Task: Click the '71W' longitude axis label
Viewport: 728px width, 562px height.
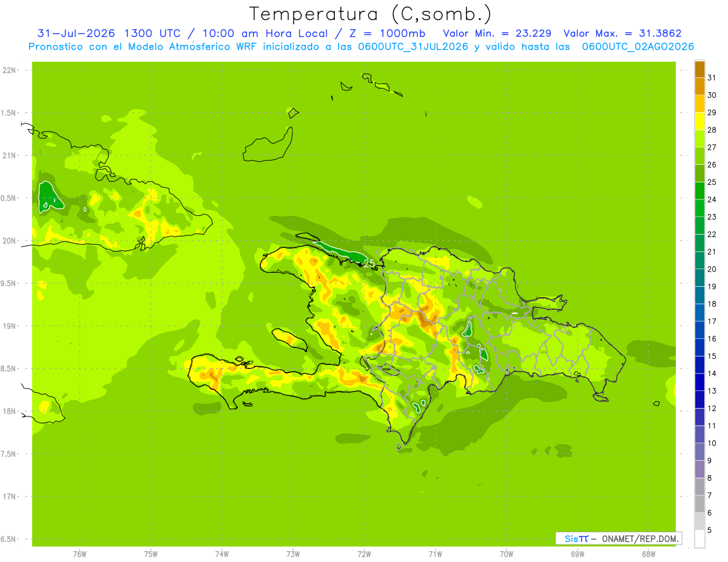Action: (x=435, y=554)
